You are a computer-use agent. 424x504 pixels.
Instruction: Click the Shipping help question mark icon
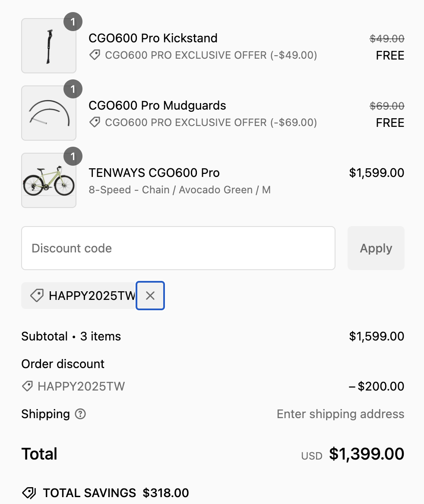coord(80,414)
